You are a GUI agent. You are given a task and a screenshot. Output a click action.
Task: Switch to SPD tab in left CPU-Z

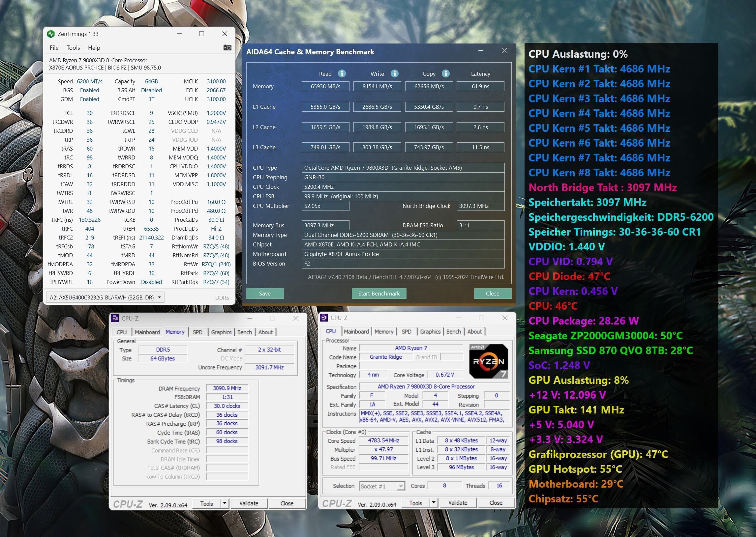point(197,332)
